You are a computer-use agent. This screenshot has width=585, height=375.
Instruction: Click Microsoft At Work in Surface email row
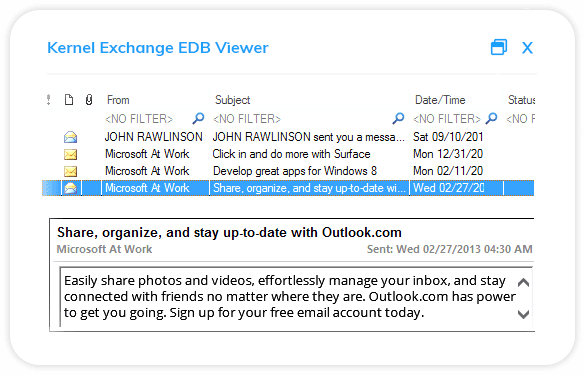[x=147, y=154]
